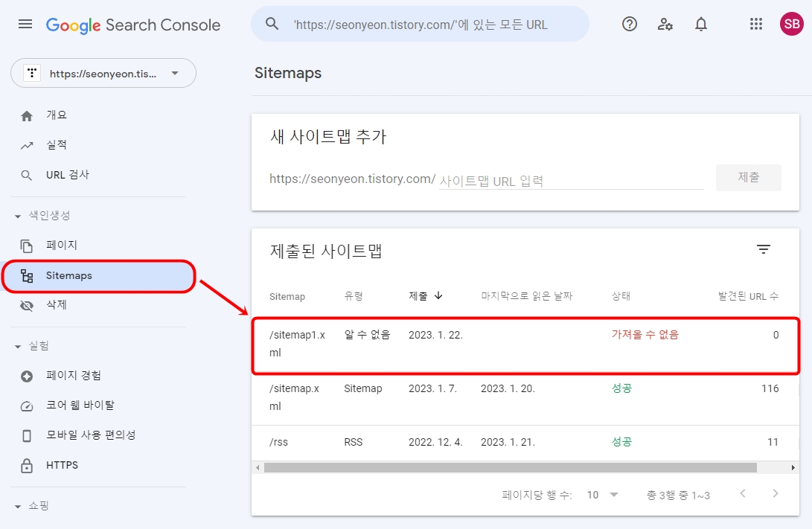Select the Sitemaps sidebar icon
This screenshot has width=812, height=529.
pos(26,275)
